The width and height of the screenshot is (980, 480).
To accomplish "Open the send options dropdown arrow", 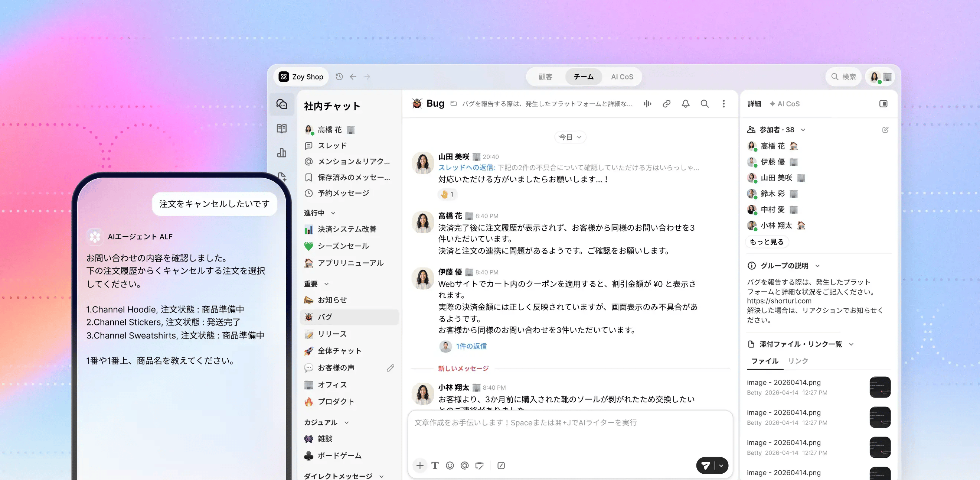I will (721, 465).
